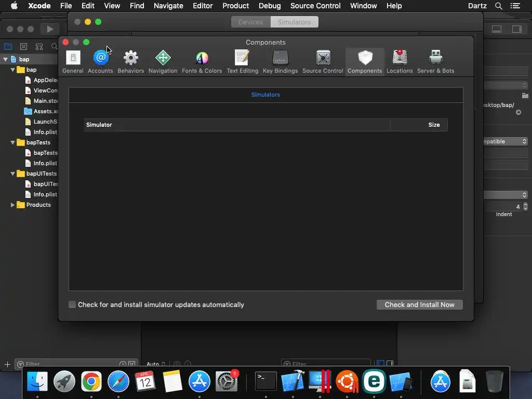Select Main.storyboard in navigator

[41, 101]
